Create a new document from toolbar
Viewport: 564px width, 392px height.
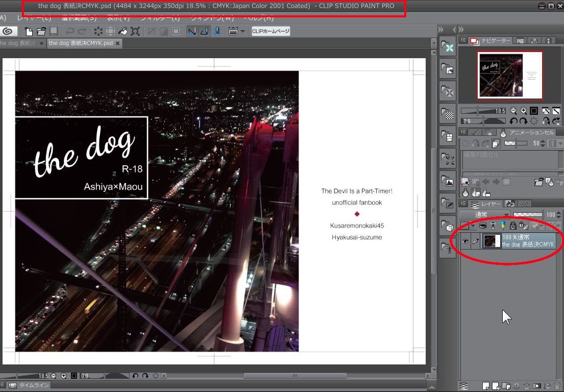click(x=29, y=31)
